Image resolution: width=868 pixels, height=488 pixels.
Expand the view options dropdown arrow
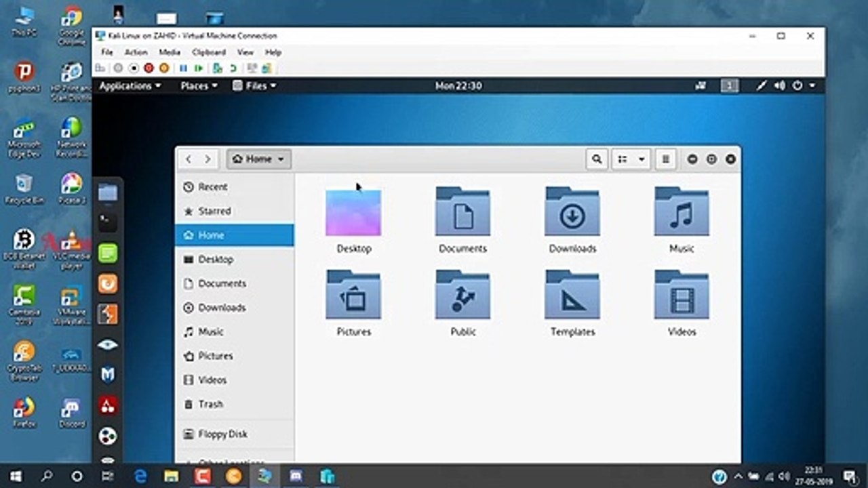pyautogui.click(x=641, y=159)
